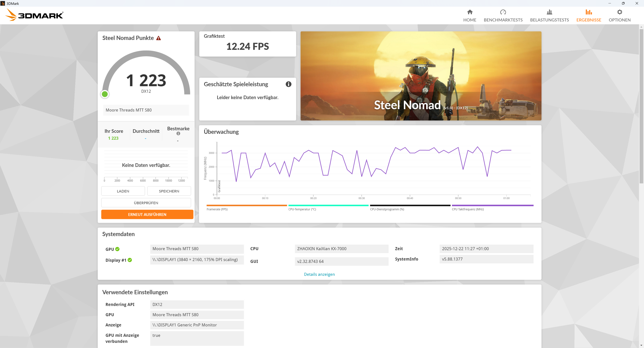Open Belastungstests bar chart icon
The width and height of the screenshot is (644, 348).
(x=549, y=12)
